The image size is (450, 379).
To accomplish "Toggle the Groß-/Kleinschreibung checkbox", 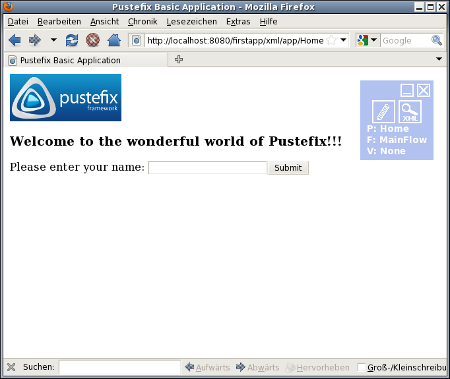I will click(361, 367).
